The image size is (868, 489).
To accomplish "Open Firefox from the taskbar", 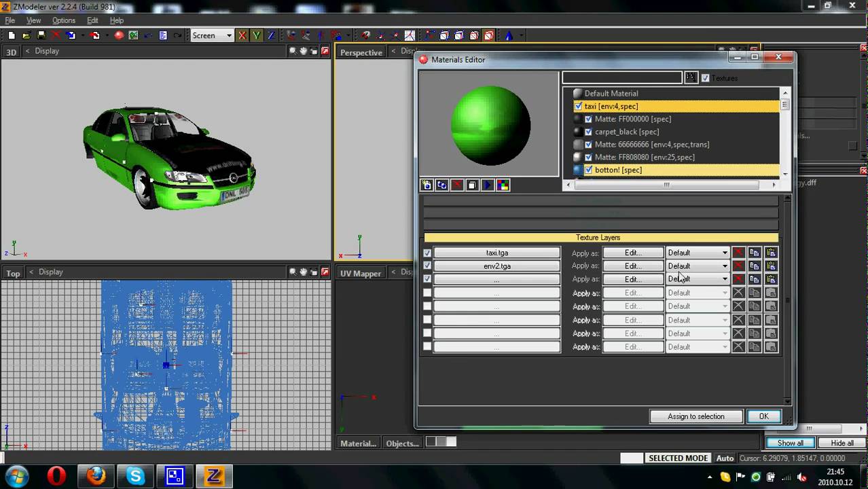I will [x=96, y=476].
